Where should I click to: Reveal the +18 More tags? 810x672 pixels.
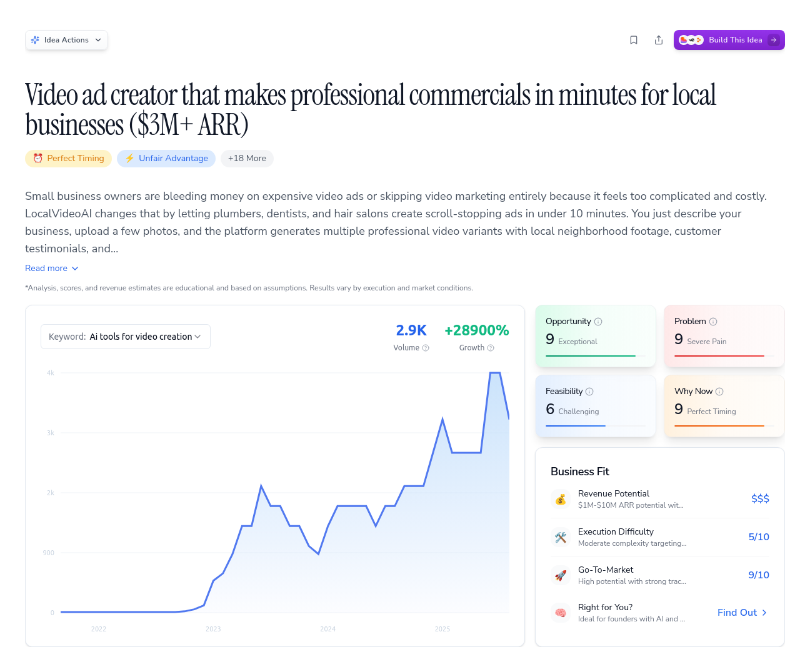pos(247,158)
